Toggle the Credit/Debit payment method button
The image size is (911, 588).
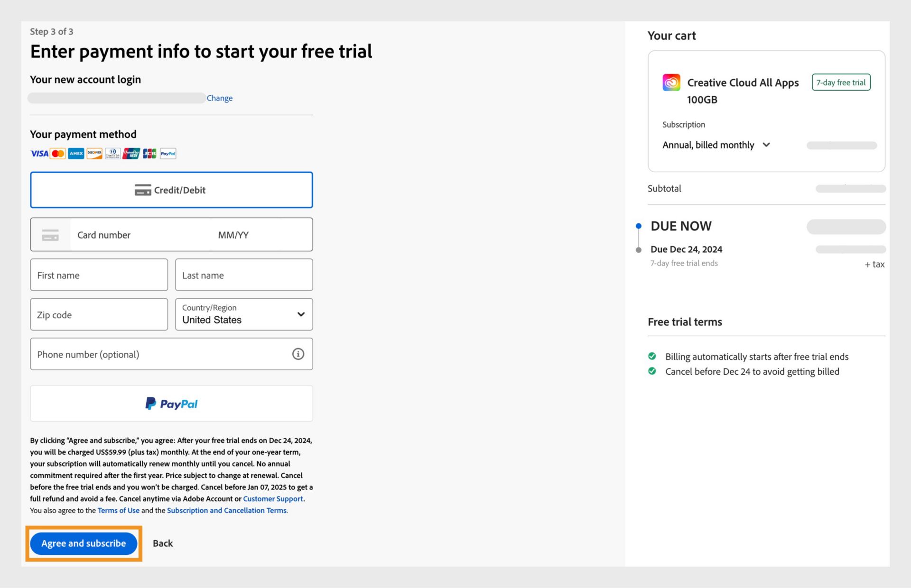pos(171,190)
